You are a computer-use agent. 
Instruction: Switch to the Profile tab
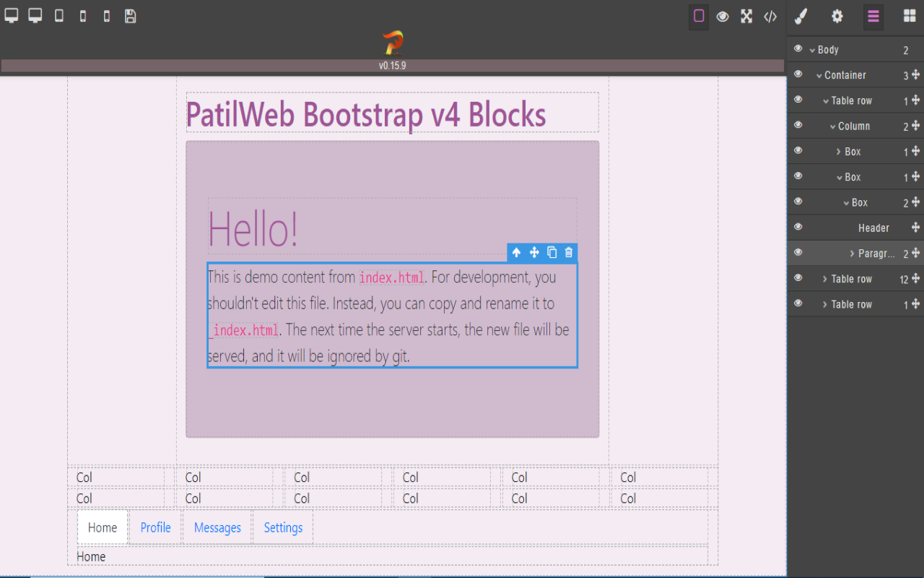coord(155,527)
